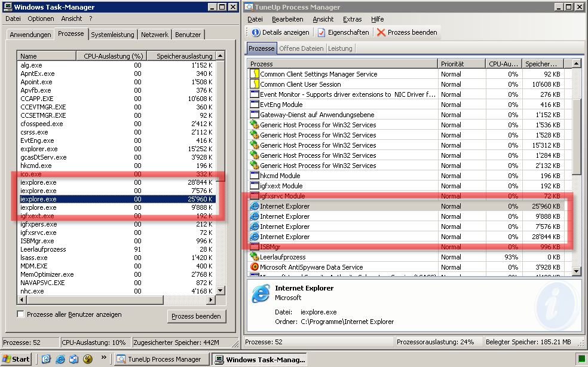Switch to the Netzwerk tab

click(155, 35)
